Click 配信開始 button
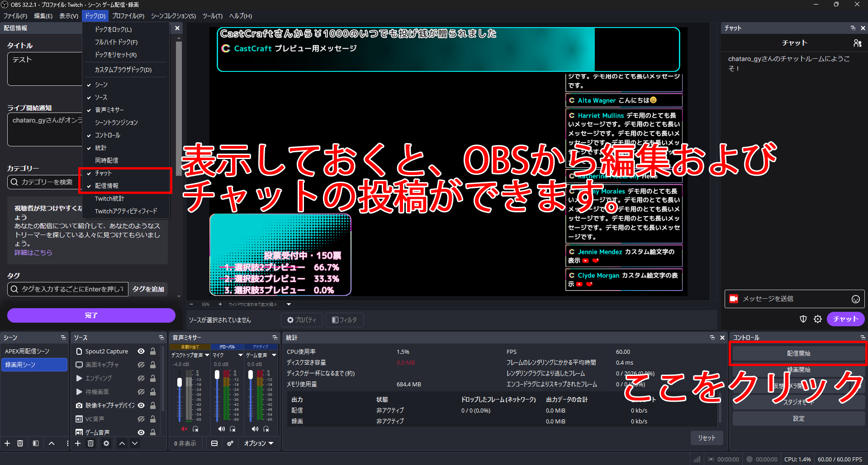 pyautogui.click(x=798, y=353)
